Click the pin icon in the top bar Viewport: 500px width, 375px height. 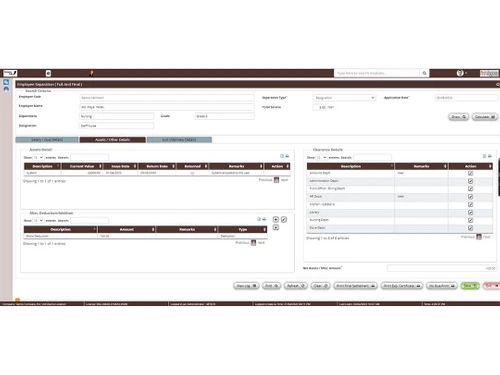tap(91, 73)
